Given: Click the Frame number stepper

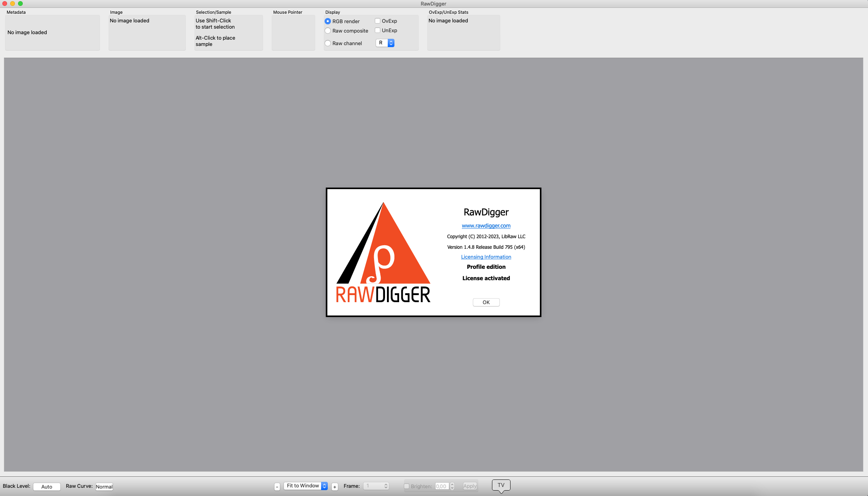Looking at the screenshot, I should coord(376,486).
